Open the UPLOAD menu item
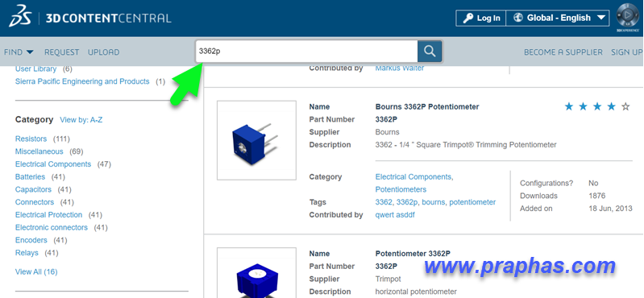Screen dimensions: 644x298 point(103,52)
